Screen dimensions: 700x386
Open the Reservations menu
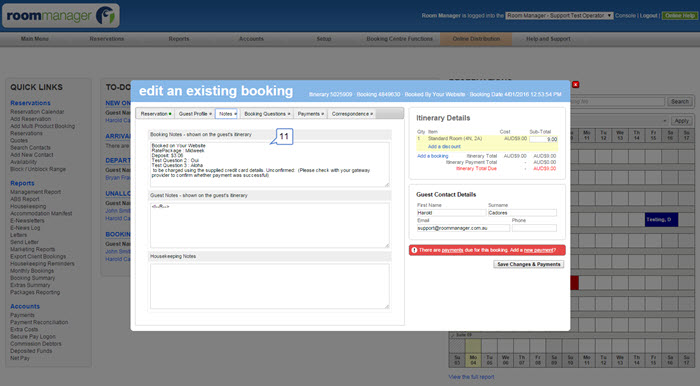[x=107, y=39]
